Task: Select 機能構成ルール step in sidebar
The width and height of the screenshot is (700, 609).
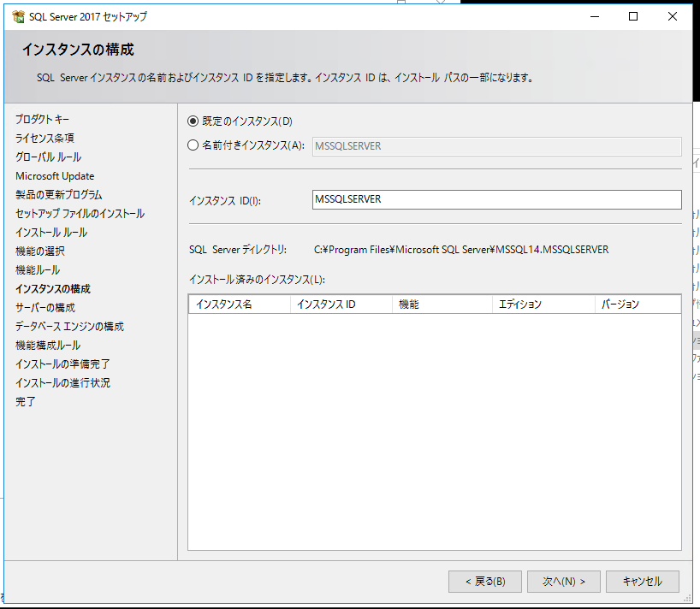Action: pos(48,346)
